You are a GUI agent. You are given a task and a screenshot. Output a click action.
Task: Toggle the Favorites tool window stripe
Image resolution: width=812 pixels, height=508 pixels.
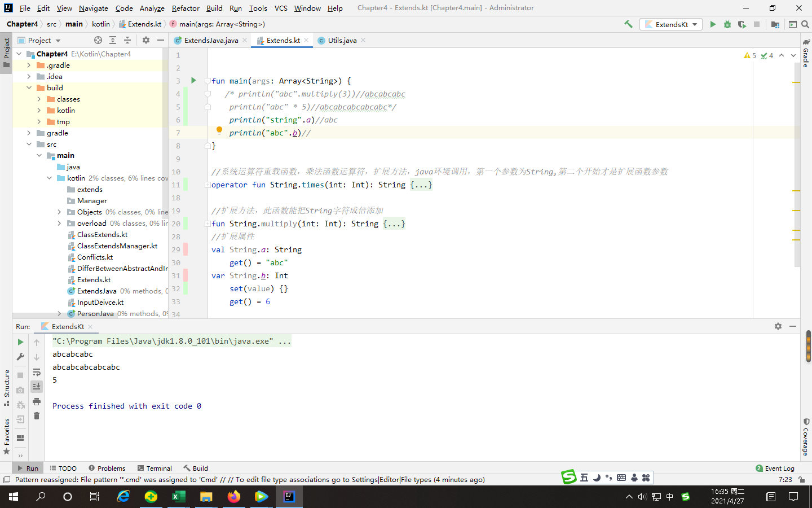(x=6, y=436)
